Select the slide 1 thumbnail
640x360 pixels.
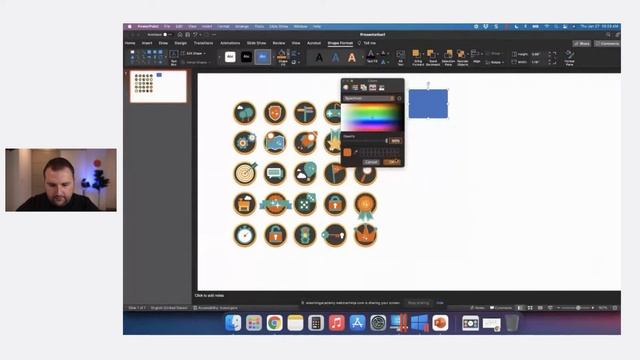click(x=158, y=87)
